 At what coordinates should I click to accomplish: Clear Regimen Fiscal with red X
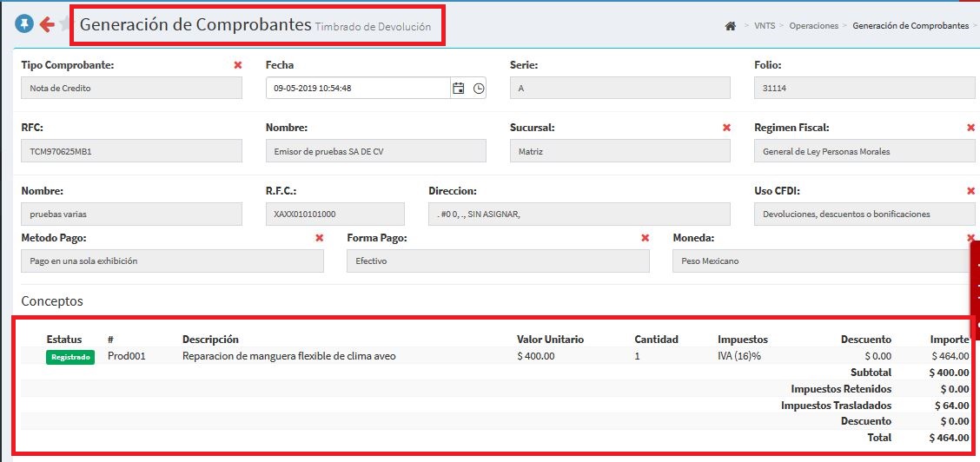970,128
